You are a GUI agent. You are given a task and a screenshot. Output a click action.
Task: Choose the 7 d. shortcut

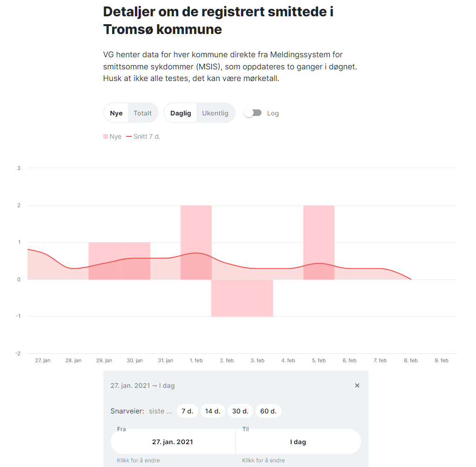pyautogui.click(x=188, y=411)
